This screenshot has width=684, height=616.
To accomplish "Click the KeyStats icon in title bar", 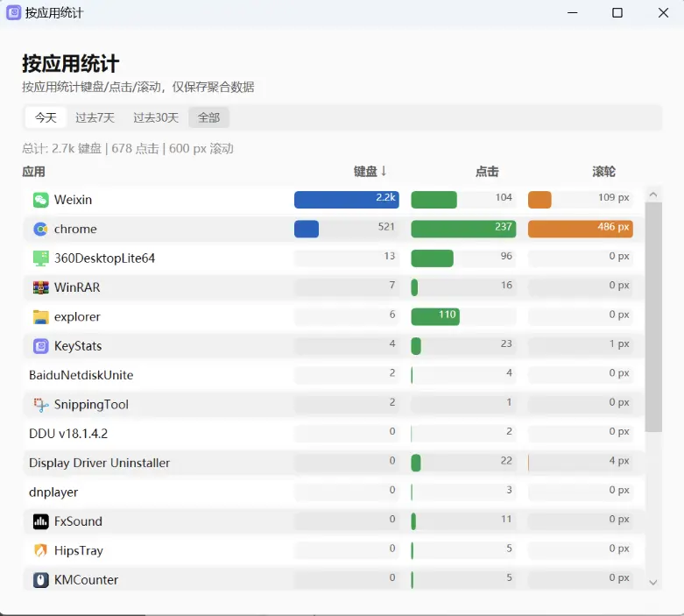I will click(13, 12).
